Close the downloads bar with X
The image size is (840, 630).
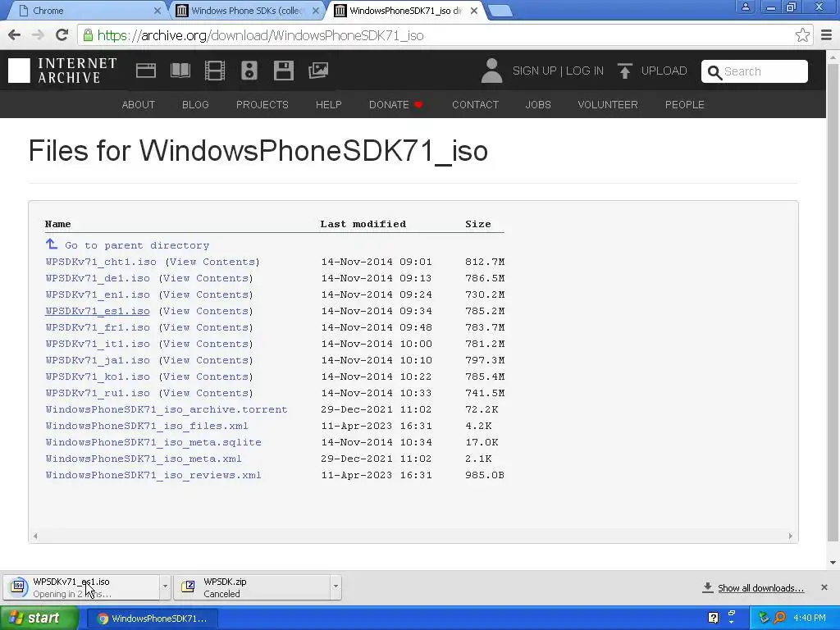[x=824, y=587]
